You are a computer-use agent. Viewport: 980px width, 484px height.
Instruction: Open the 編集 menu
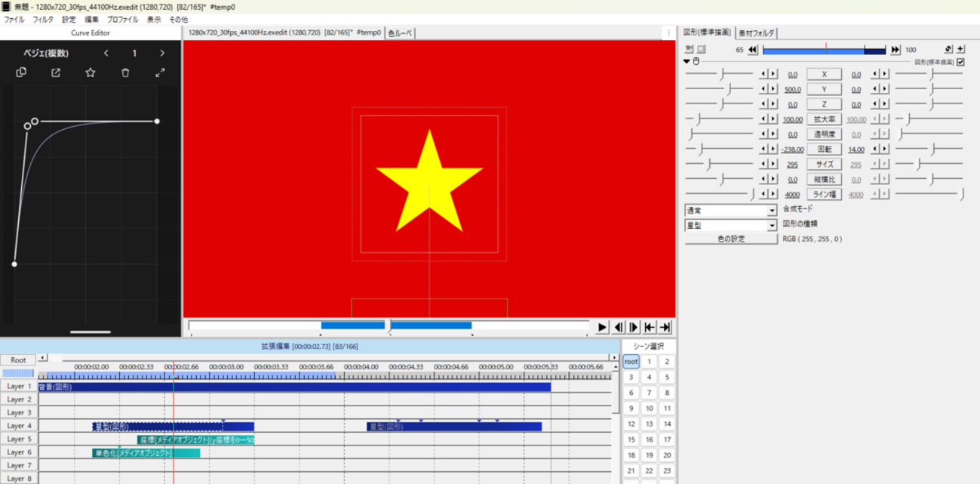pos(91,19)
